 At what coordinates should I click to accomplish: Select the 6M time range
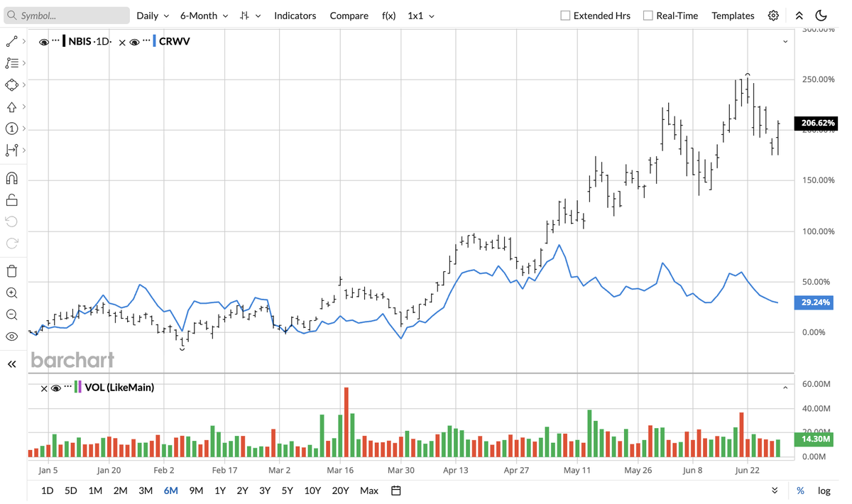pyautogui.click(x=170, y=491)
